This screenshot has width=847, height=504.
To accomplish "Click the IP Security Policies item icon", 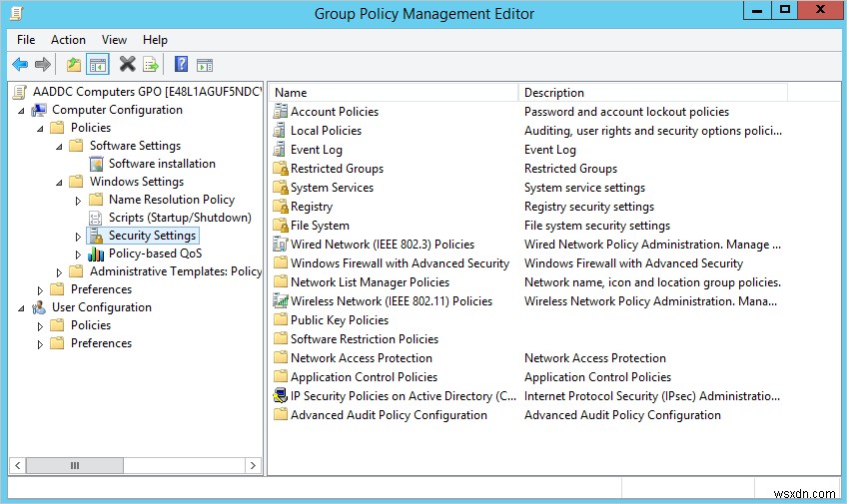I will pos(280,396).
